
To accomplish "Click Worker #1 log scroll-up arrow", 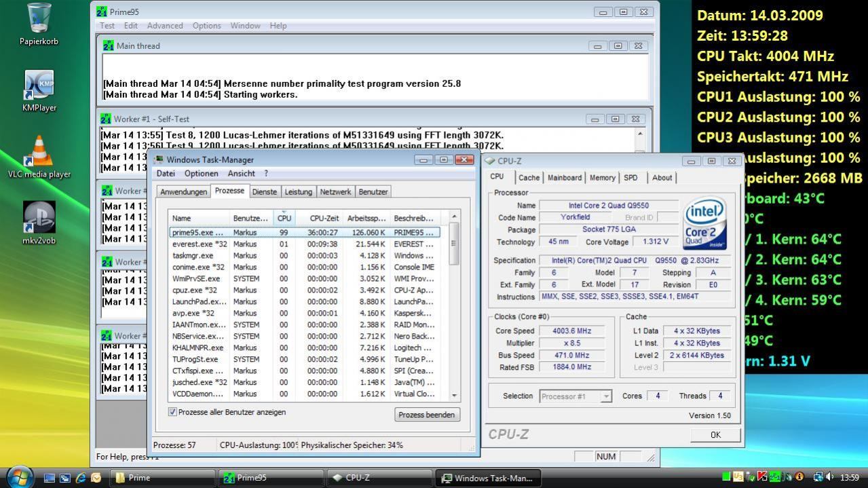I will pyautogui.click(x=639, y=134).
